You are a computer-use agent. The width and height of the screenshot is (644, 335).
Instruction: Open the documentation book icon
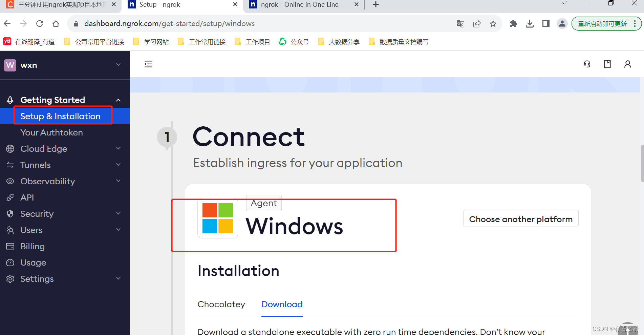[607, 64]
